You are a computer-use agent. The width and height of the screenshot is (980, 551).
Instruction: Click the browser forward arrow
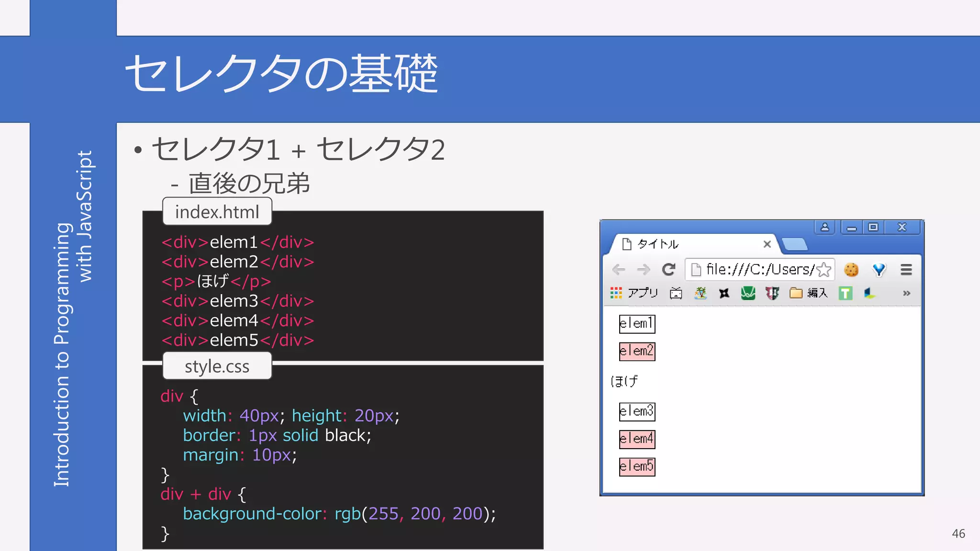coord(644,270)
